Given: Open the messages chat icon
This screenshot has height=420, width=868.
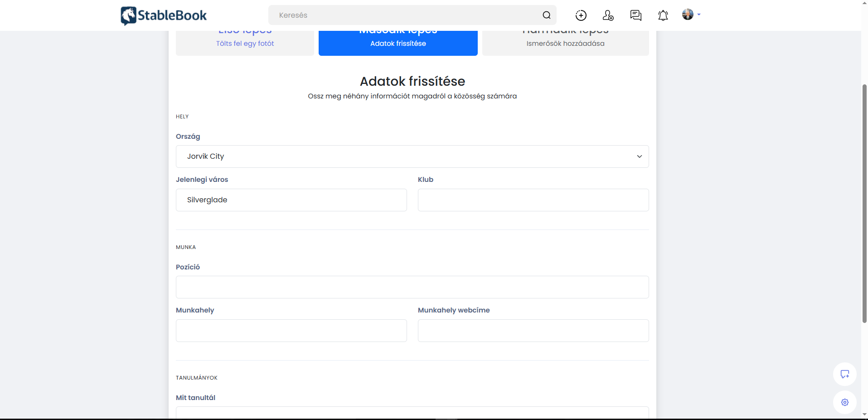Looking at the screenshot, I should (x=635, y=15).
